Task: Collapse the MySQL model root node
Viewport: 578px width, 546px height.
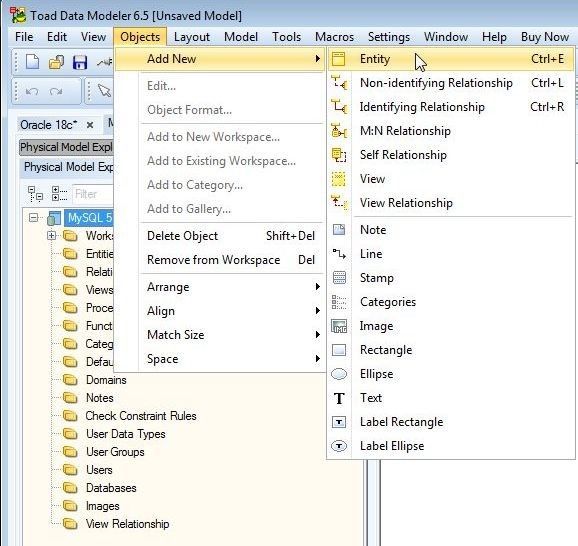Action: click(x=34, y=218)
